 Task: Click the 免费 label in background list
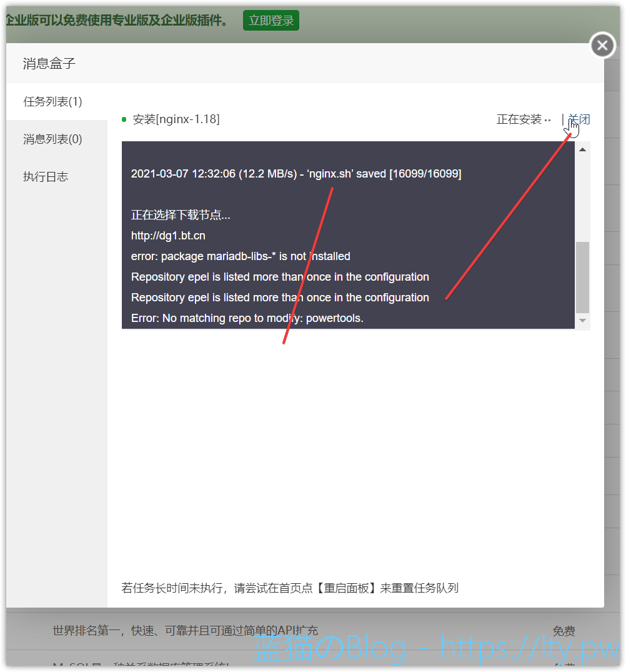coord(564,631)
